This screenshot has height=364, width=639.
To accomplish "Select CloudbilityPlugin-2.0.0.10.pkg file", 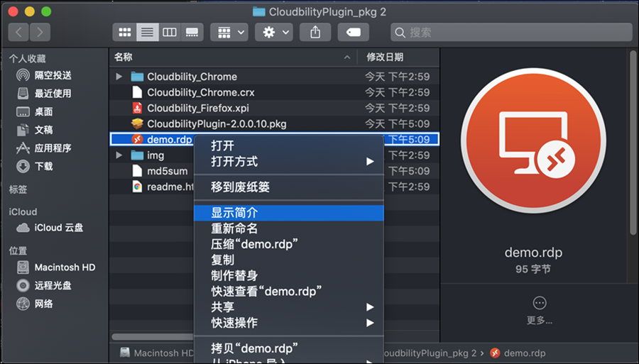I will coord(274,123).
